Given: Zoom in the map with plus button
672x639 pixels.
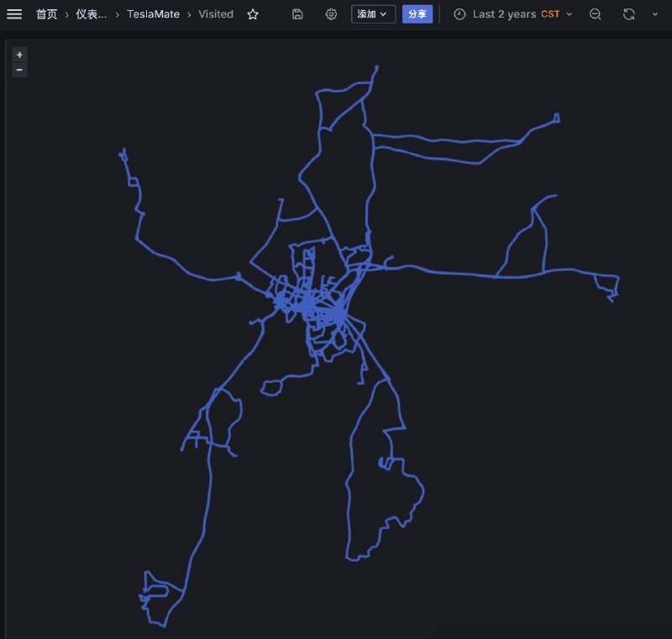Looking at the screenshot, I should click(x=19, y=55).
